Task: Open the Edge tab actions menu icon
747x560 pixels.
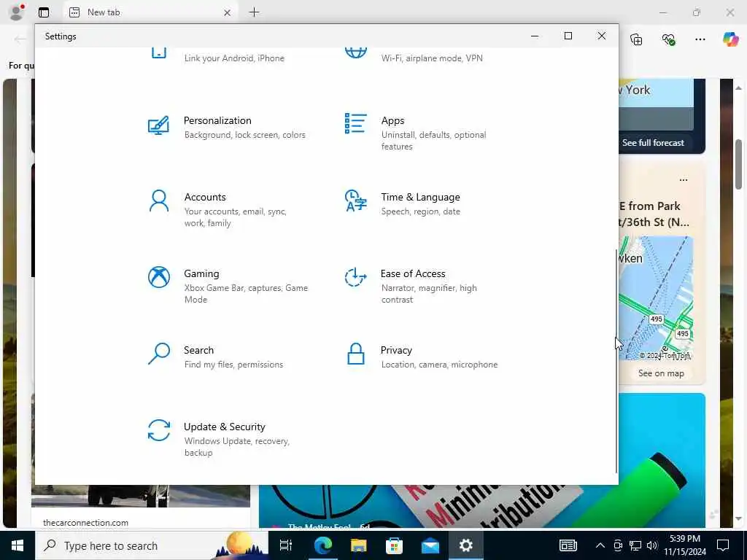Action: coord(44,12)
